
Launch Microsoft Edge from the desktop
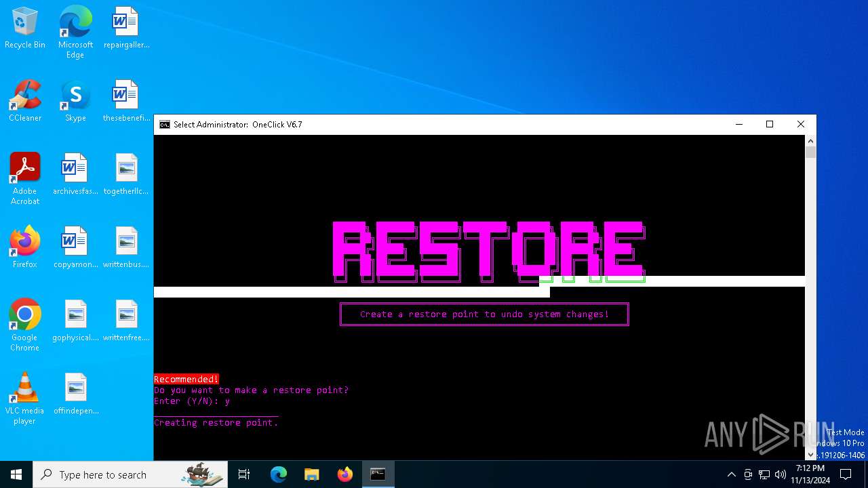[x=75, y=32]
